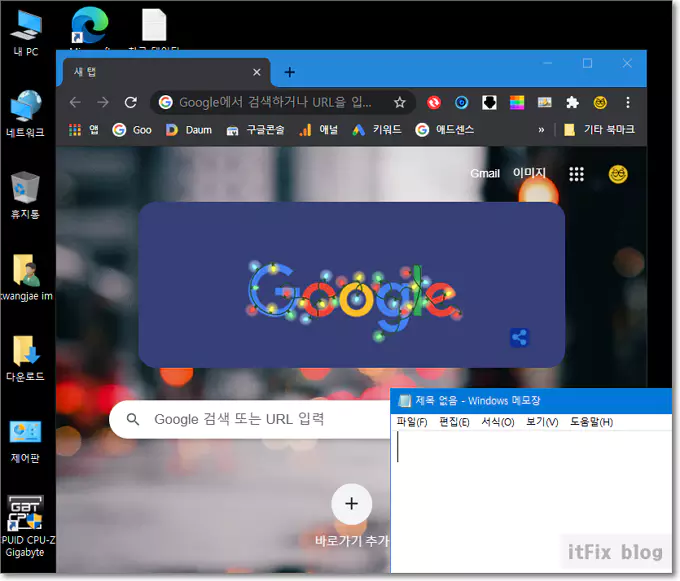The width and height of the screenshot is (680, 581).
Task: Bookmark this page with the star icon
Action: click(x=399, y=102)
